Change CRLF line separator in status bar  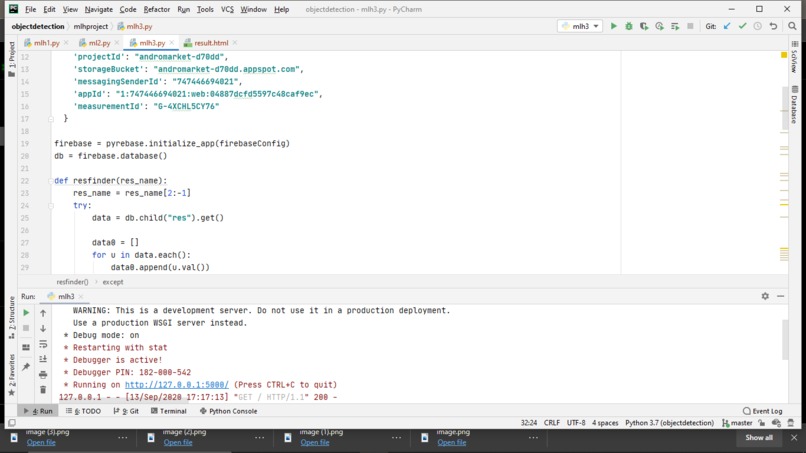click(552, 423)
